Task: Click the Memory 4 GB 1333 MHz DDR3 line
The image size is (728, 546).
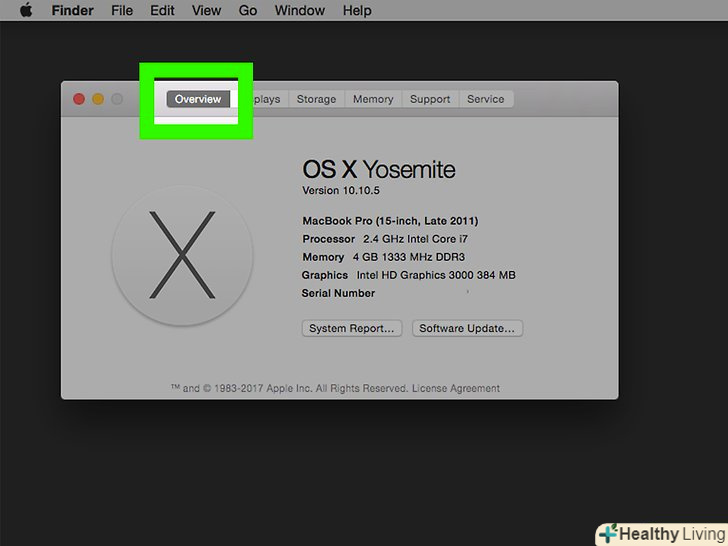Action: click(x=384, y=257)
